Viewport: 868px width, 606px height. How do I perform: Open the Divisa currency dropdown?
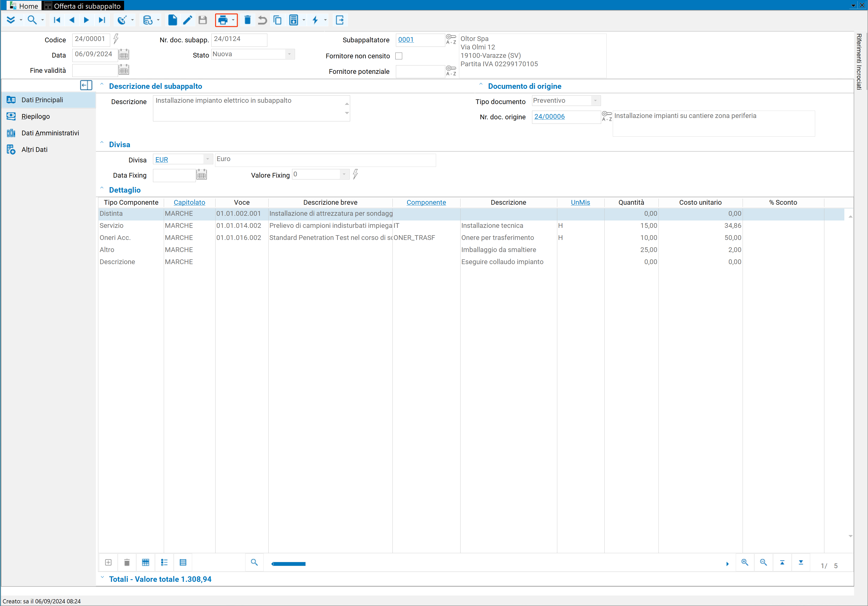(208, 159)
